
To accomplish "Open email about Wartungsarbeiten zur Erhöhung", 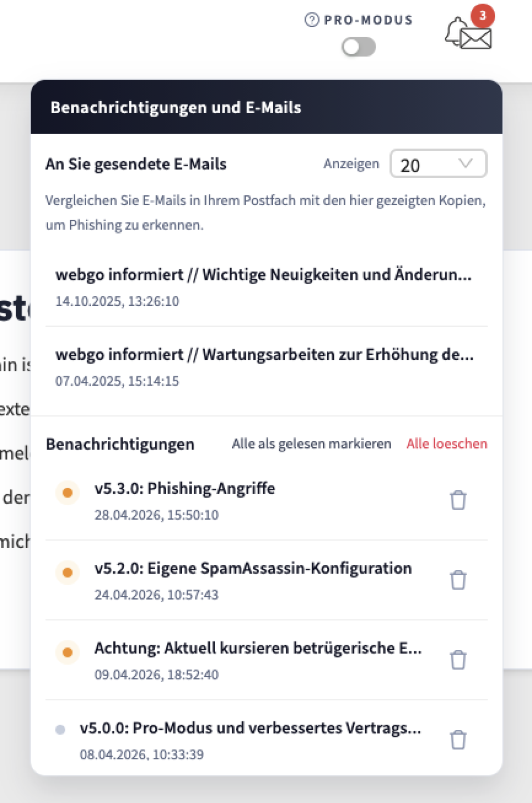I will click(265, 355).
